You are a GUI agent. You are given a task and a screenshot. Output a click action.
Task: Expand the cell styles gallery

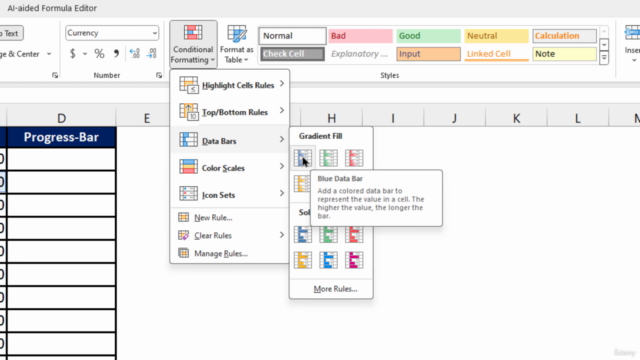point(604,58)
